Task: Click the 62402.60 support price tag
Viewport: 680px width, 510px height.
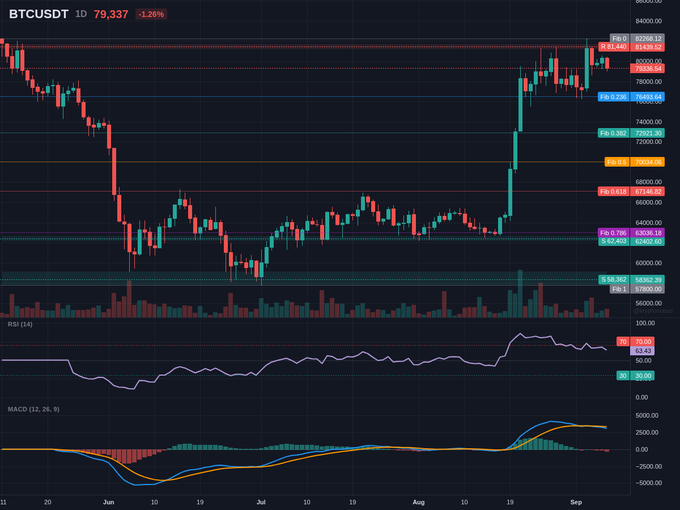Action: pos(647,241)
